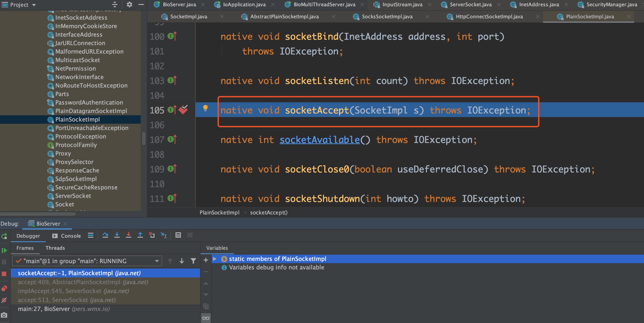The image size is (644, 323).
Task: Resume the program with the green play icon
Action: click(x=4, y=250)
